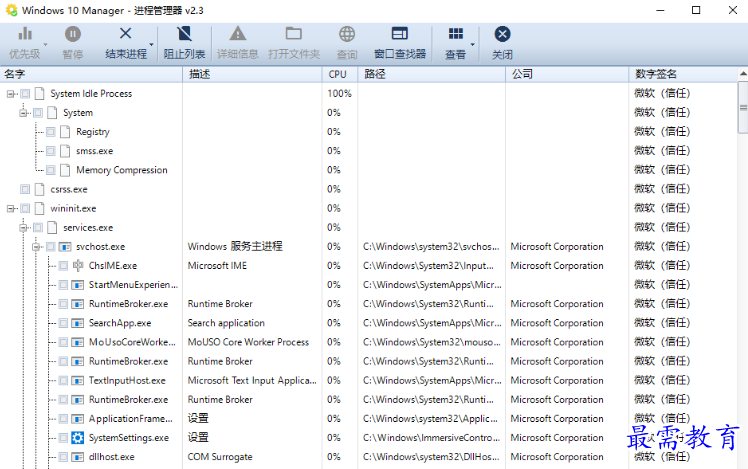Screen dimensions: 748x469
Task: Collapse the System tree node
Action: click(22, 113)
